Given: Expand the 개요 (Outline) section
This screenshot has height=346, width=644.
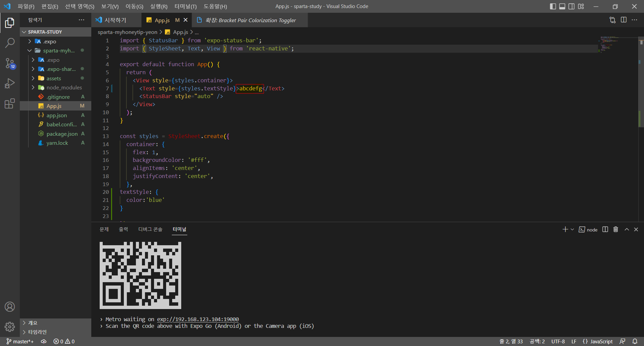Looking at the screenshot, I should coord(55,323).
